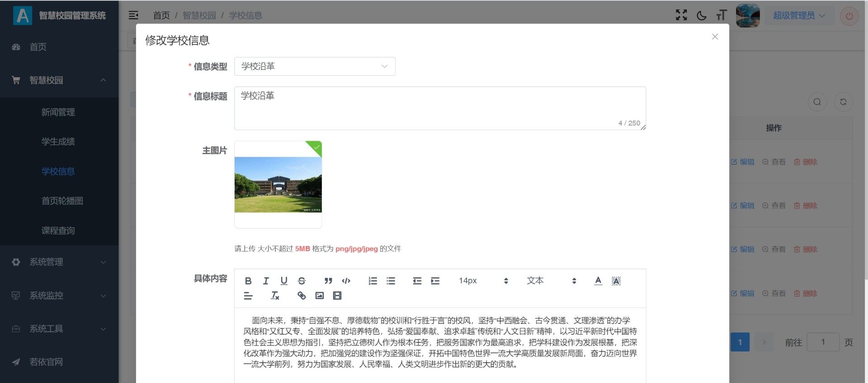Click the 前往 page number input

point(823,342)
